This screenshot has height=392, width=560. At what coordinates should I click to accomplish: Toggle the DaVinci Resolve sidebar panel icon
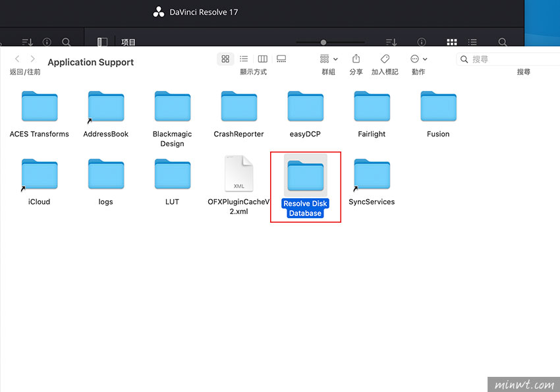[x=102, y=42]
